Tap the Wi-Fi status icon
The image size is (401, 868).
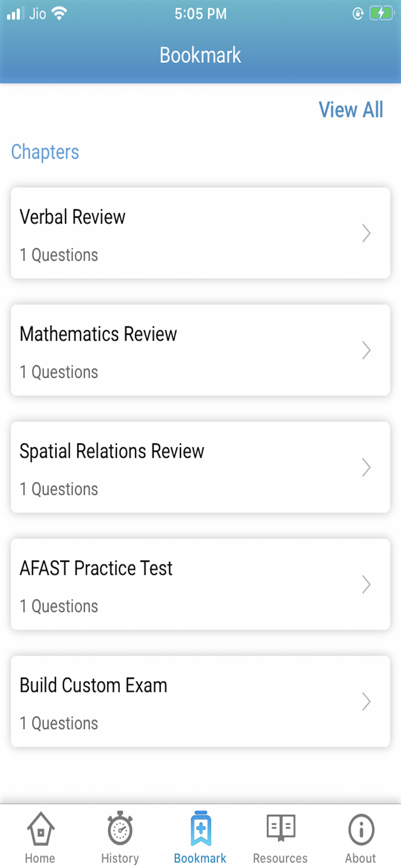tap(59, 14)
